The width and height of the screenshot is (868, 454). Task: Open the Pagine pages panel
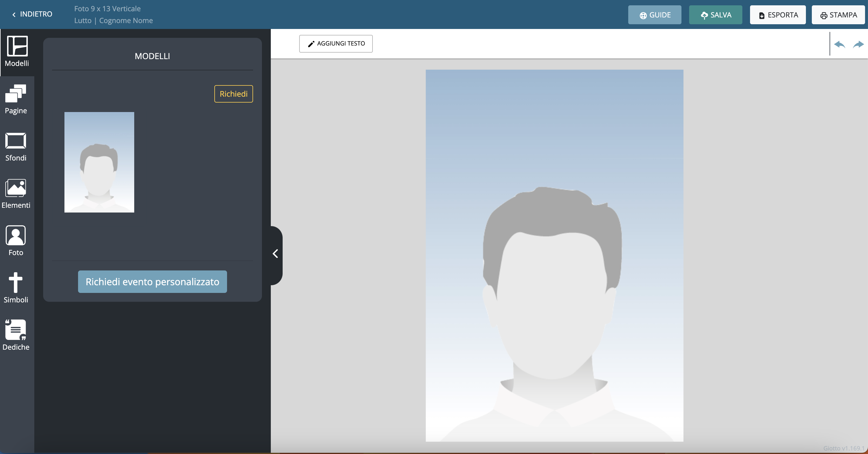pyautogui.click(x=16, y=99)
